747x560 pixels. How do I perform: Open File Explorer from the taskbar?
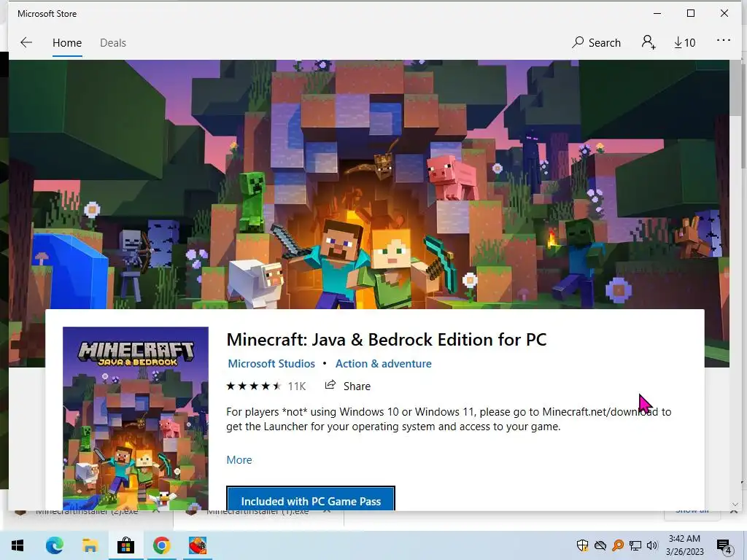pyautogui.click(x=90, y=545)
